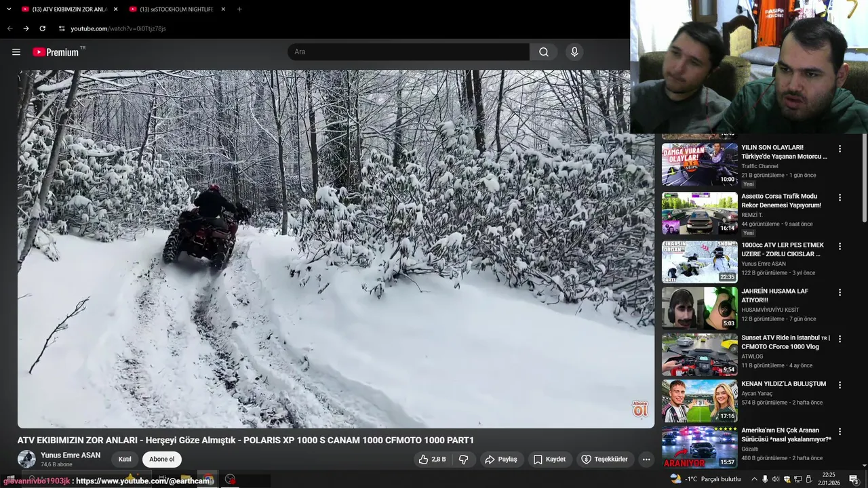Screen dimensions: 868x488
Task: Open more actions ellipsis below the video
Action: point(646,460)
